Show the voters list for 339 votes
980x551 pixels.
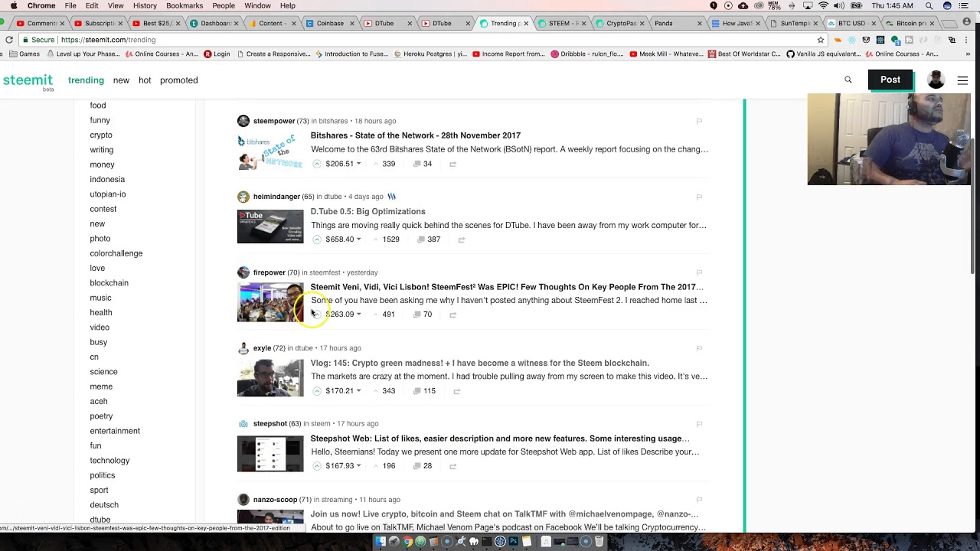tap(388, 164)
